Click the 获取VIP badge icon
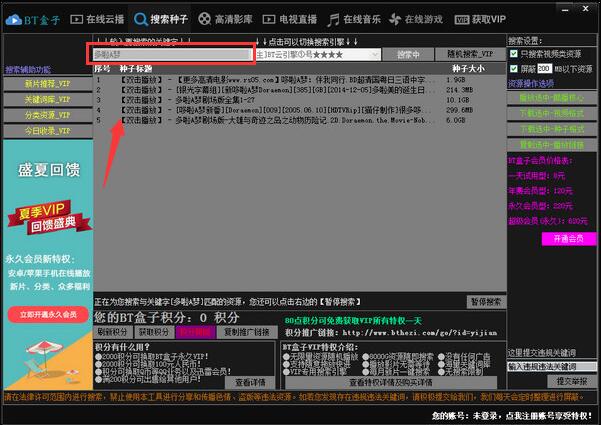Screen dimensions: 601x425 [461, 20]
